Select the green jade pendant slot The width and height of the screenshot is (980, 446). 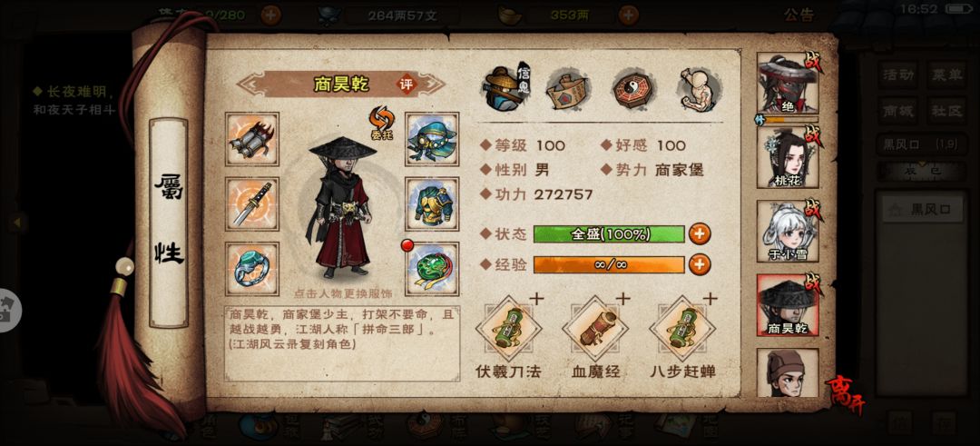(432, 269)
